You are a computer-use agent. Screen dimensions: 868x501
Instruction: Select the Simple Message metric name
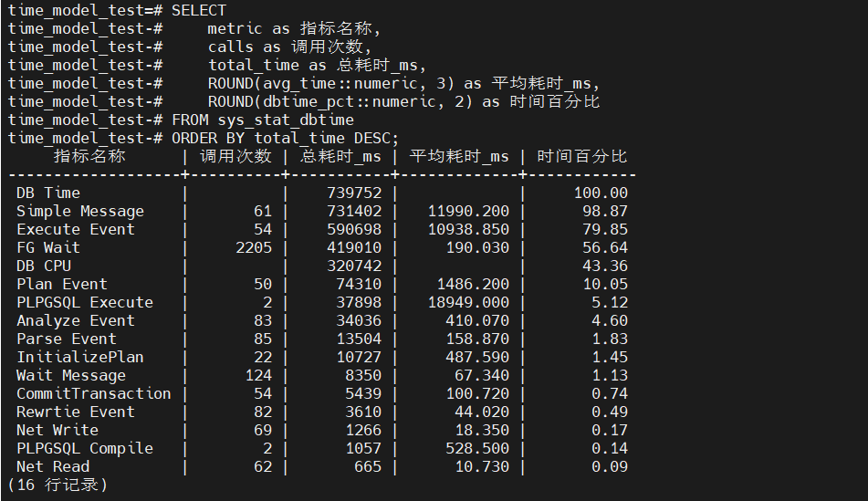pos(79,211)
